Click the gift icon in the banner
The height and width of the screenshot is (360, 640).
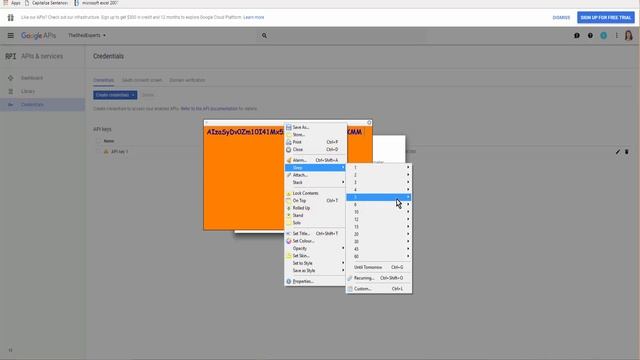tap(11, 18)
